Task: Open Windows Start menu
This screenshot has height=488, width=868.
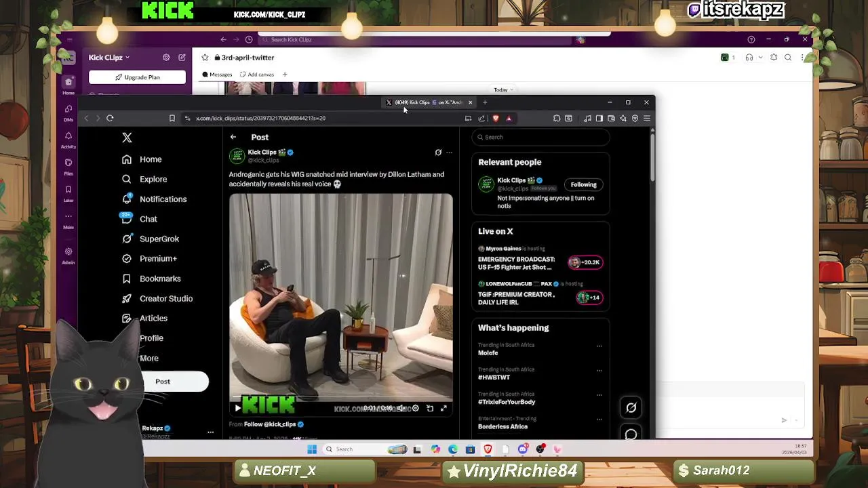Action: (312, 449)
